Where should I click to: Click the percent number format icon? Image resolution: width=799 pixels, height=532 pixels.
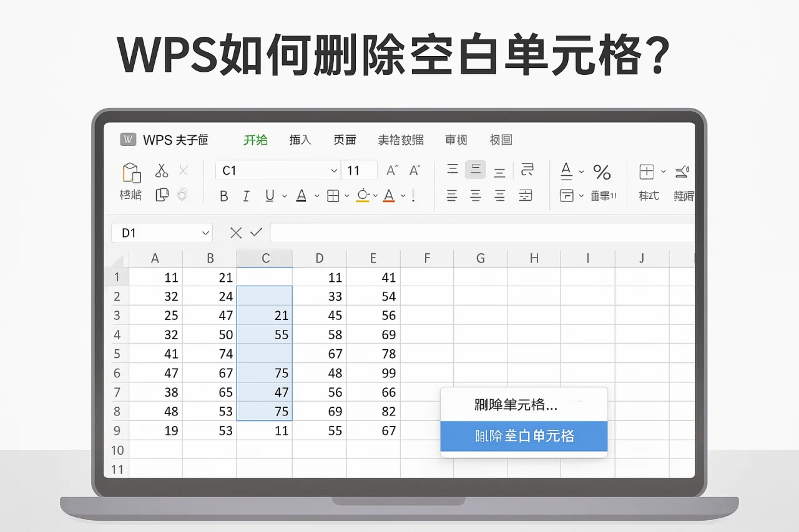click(602, 173)
